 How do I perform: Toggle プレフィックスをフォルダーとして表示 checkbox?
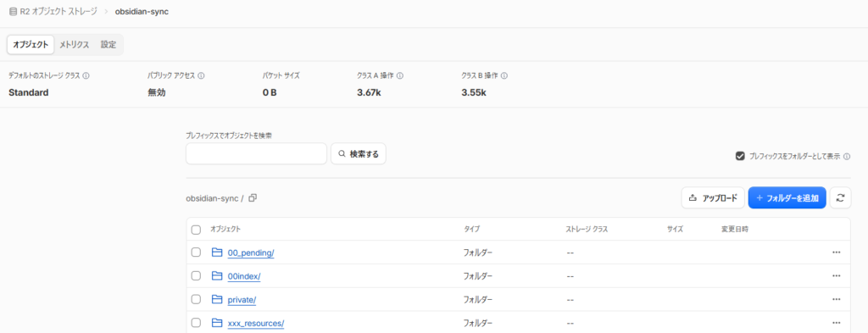click(x=740, y=157)
